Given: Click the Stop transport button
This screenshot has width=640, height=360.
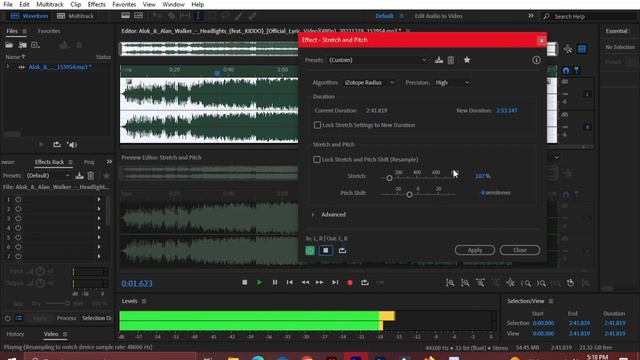Looking at the screenshot, I should [244, 282].
